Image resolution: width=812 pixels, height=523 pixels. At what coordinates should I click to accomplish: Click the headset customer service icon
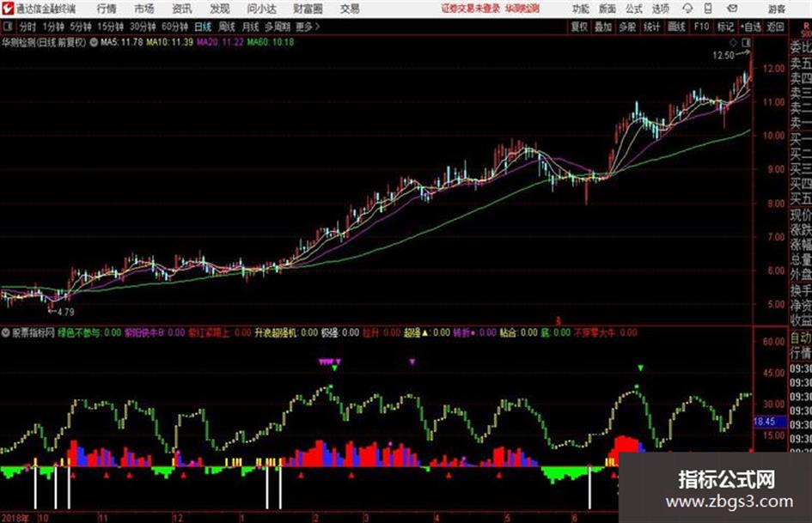tap(687, 9)
